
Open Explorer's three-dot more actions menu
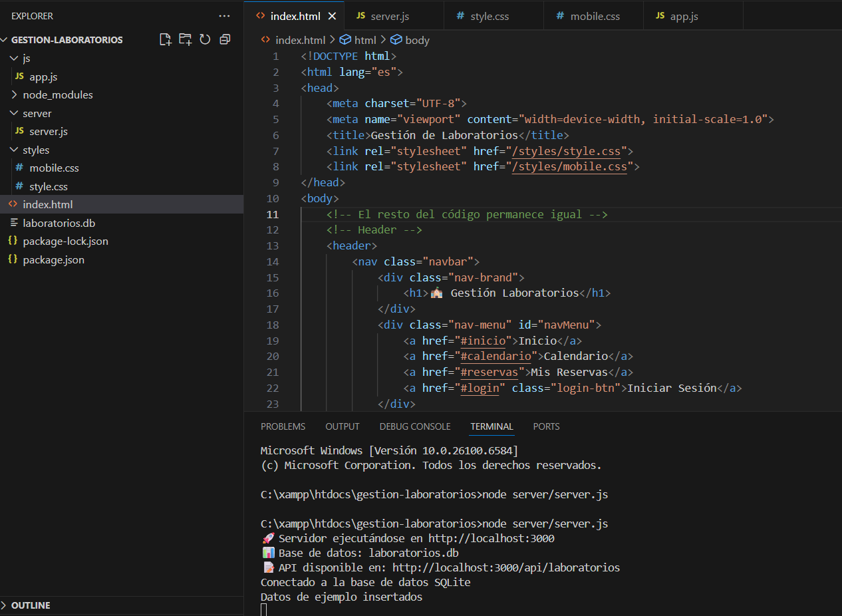tap(225, 16)
